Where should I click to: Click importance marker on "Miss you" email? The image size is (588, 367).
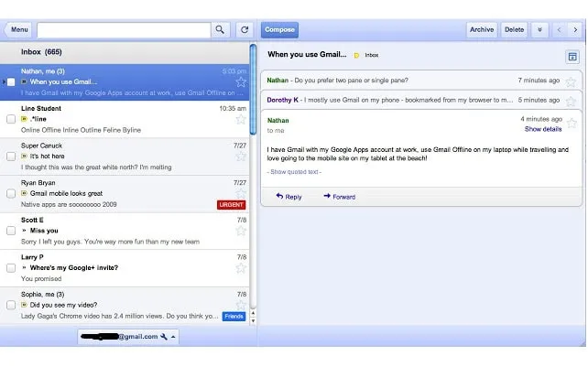pyautogui.click(x=24, y=230)
